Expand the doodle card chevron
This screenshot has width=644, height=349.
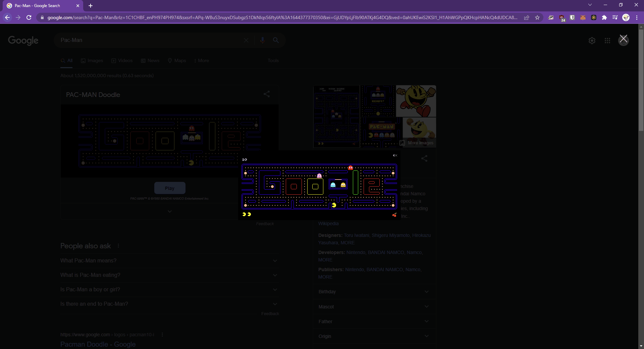170,211
